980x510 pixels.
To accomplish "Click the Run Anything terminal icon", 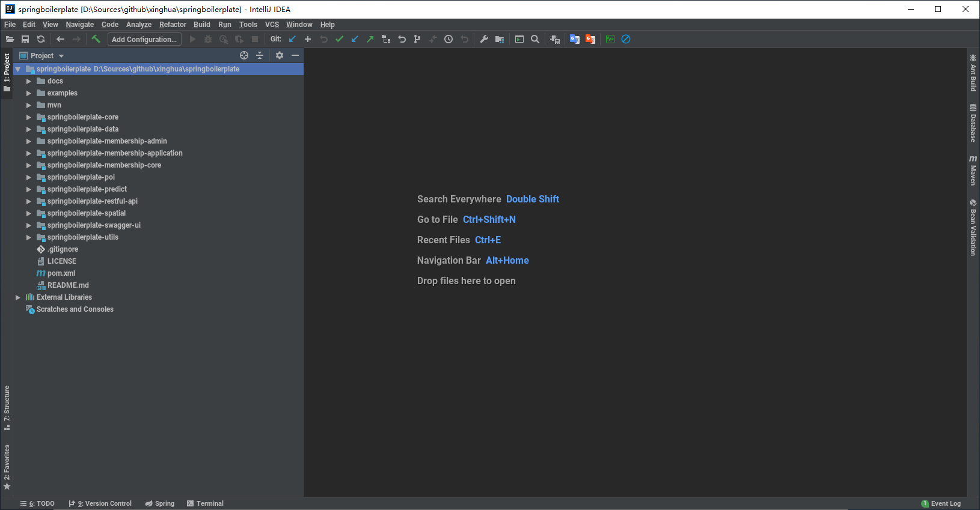I will [x=519, y=39].
